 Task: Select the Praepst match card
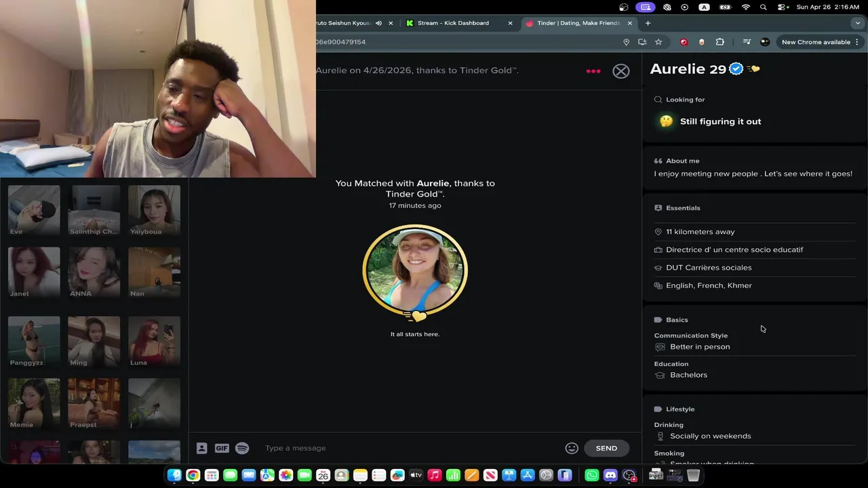94,403
